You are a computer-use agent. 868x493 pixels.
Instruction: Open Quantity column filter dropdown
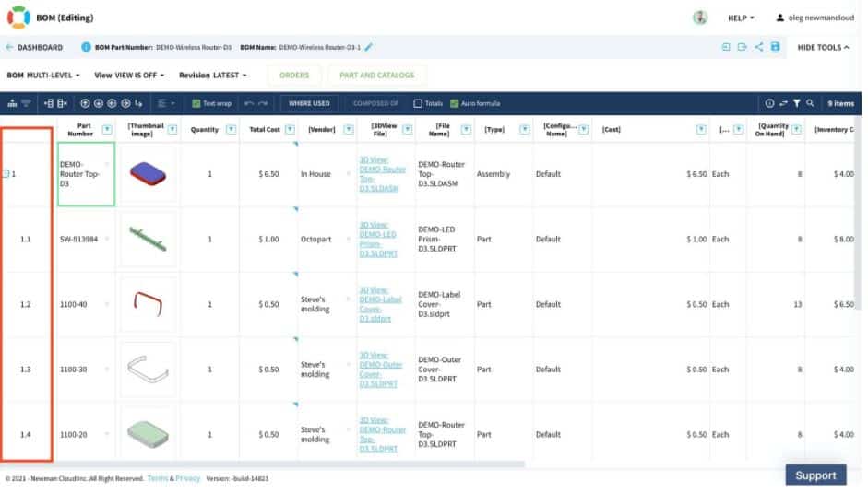pyautogui.click(x=232, y=130)
